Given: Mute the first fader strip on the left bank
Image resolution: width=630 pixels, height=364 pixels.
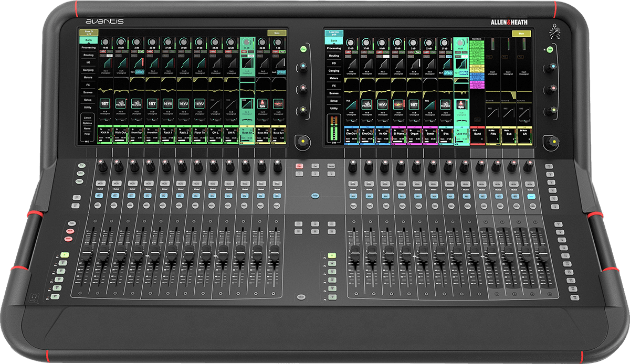Looking at the screenshot, I should [x=102, y=184].
